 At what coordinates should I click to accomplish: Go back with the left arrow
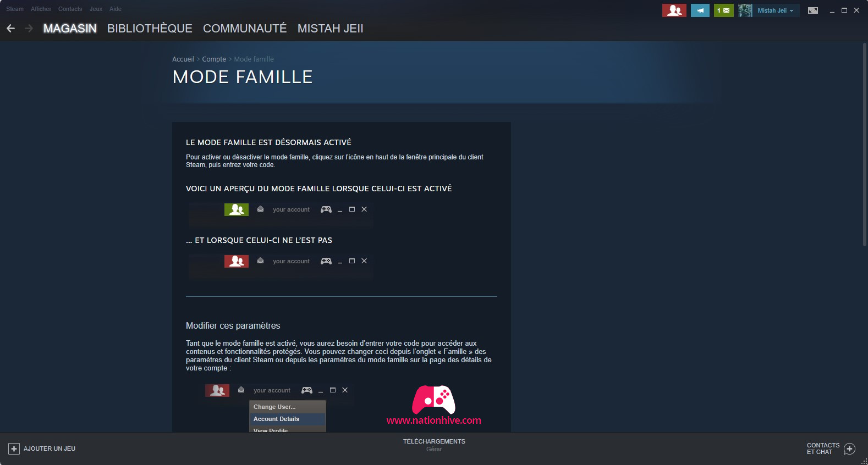coord(10,28)
